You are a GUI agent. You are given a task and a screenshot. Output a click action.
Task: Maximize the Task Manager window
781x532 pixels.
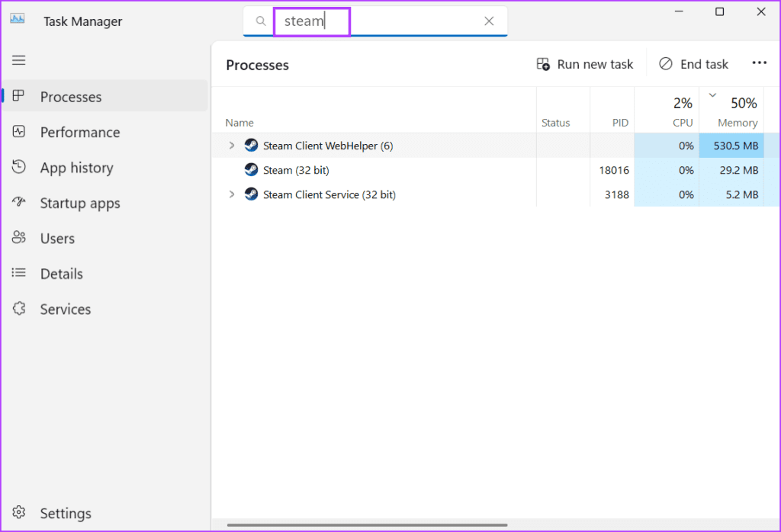point(719,11)
